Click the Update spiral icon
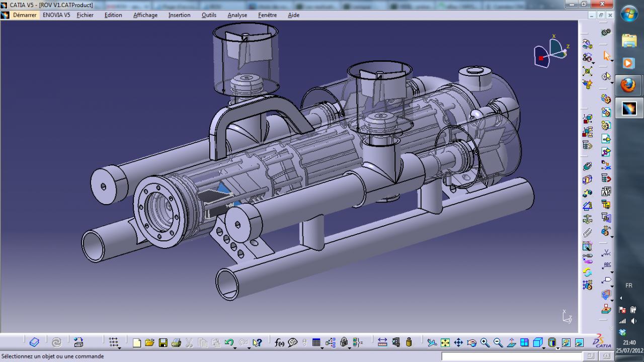The height and width of the screenshot is (362, 644). pyautogui.click(x=57, y=343)
